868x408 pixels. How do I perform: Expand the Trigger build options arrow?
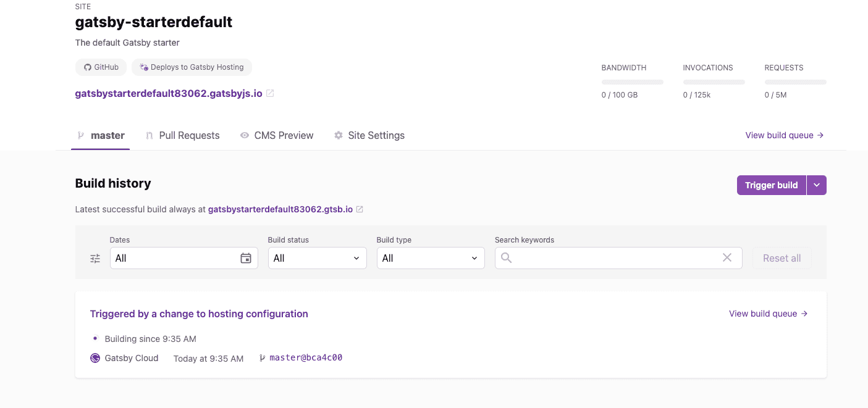817,185
